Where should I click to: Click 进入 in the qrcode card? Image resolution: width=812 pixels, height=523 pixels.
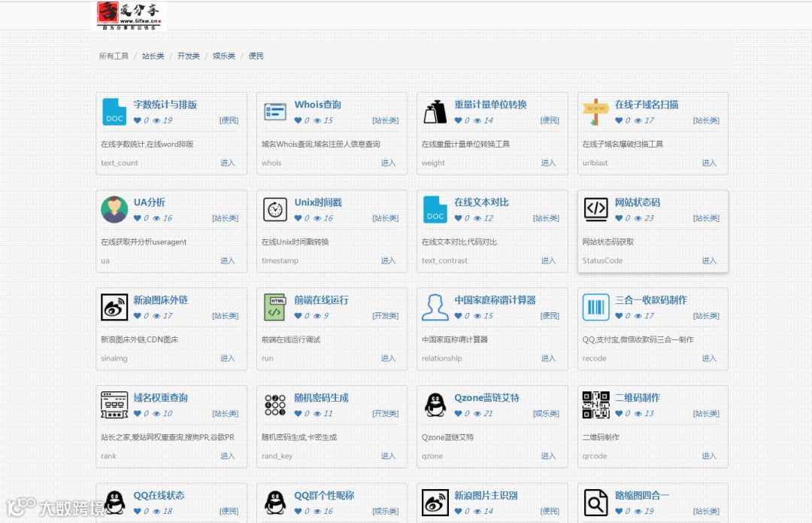[x=709, y=456]
